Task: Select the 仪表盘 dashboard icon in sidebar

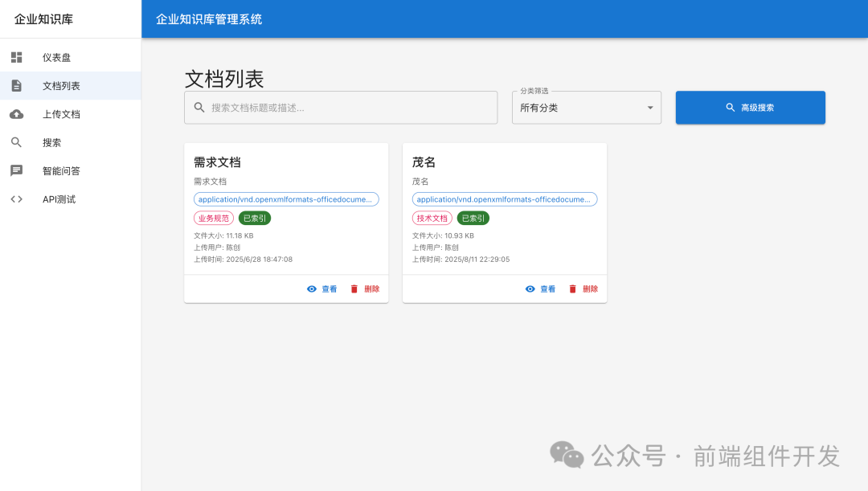Action: click(x=16, y=56)
